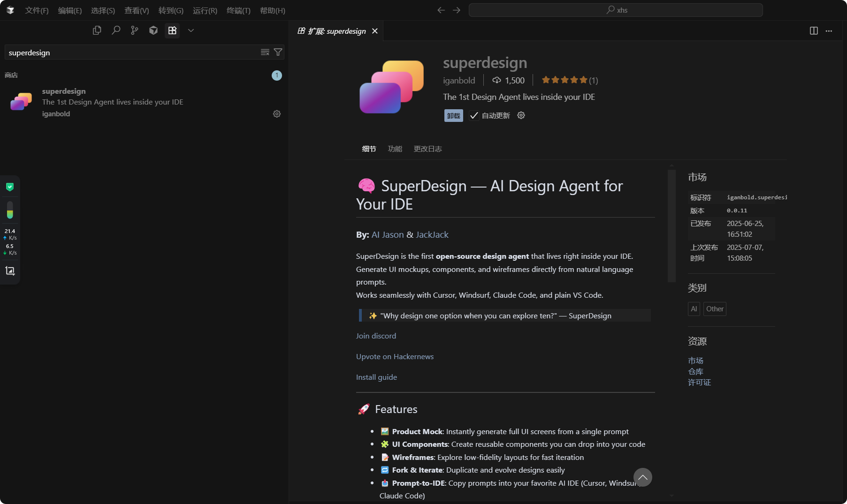Image resolution: width=847 pixels, height=504 pixels.
Task: Open the 查看(V) menu
Action: (x=137, y=10)
